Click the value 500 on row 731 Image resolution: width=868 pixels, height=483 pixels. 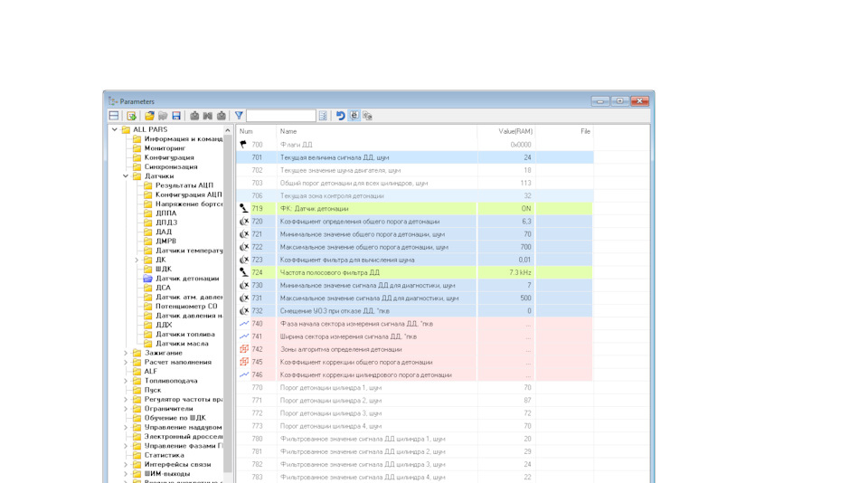tap(525, 298)
